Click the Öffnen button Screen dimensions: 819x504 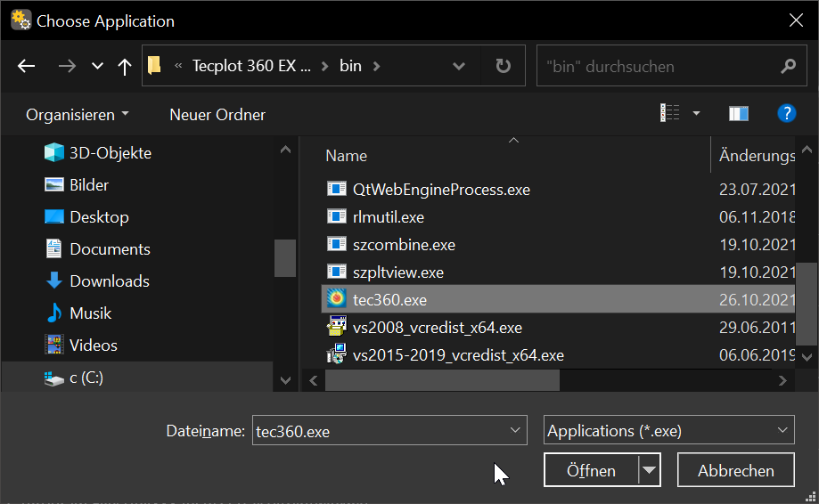point(591,471)
